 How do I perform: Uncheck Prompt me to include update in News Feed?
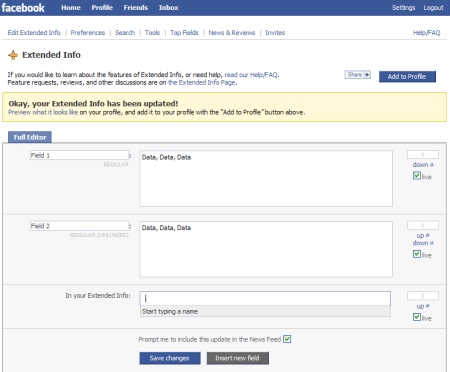click(x=287, y=339)
